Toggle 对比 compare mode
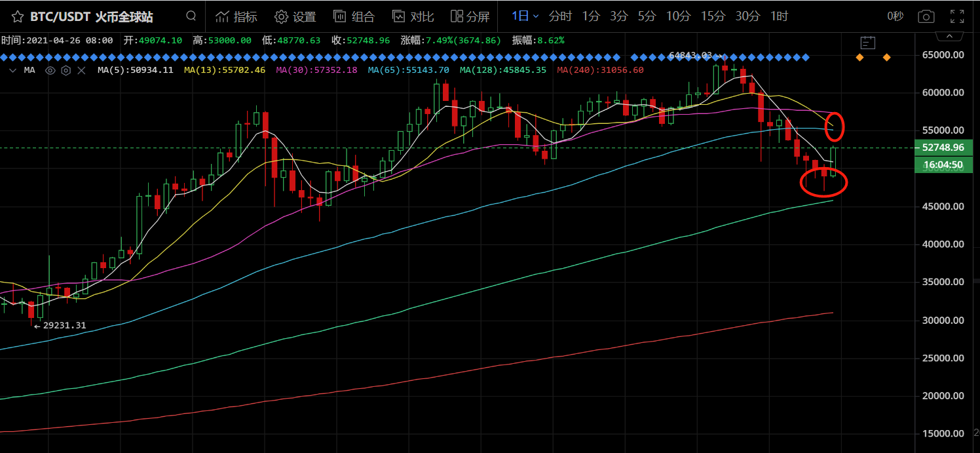The height and width of the screenshot is (453, 980). 409,16
